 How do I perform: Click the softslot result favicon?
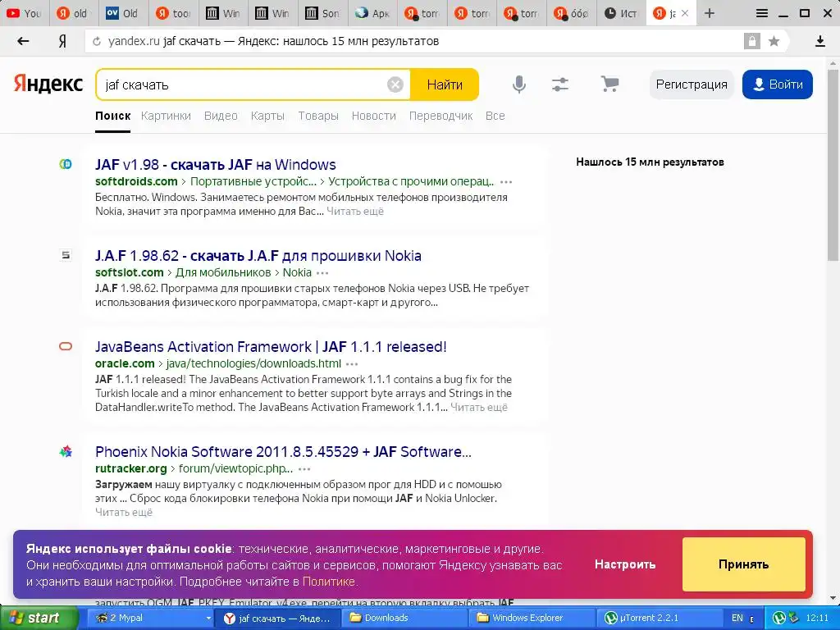coord(66,255)
